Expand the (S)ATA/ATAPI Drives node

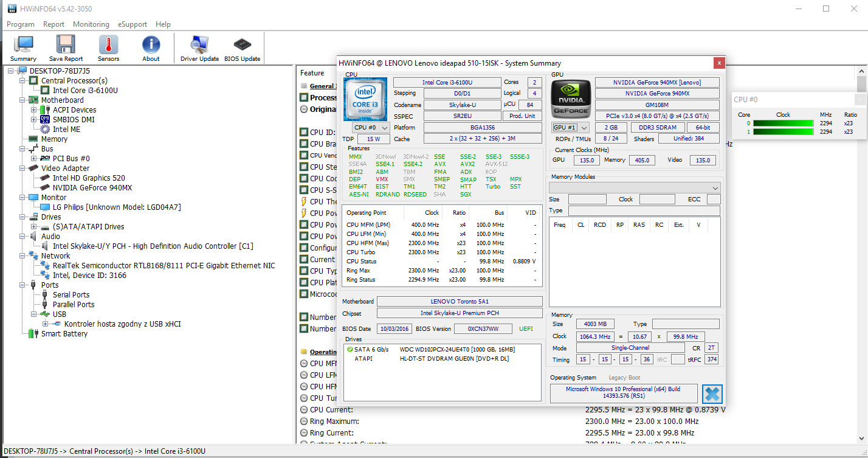pos(34,227)
